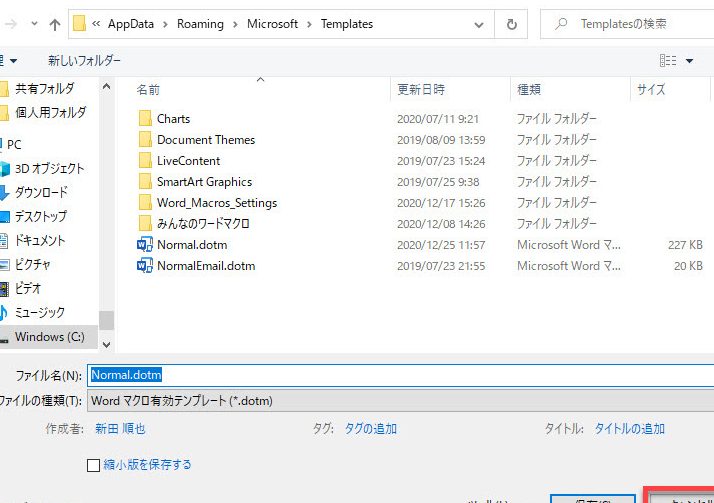Screen dimensions: 714x503
Task: Select the LiveContent folder icon
Action: (x=145, y=160)
